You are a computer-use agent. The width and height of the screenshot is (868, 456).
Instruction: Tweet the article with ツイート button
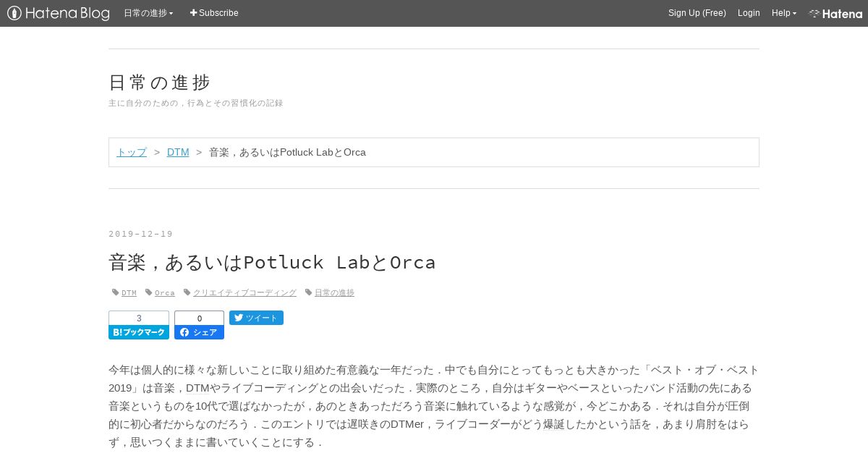tap(256, 318)
